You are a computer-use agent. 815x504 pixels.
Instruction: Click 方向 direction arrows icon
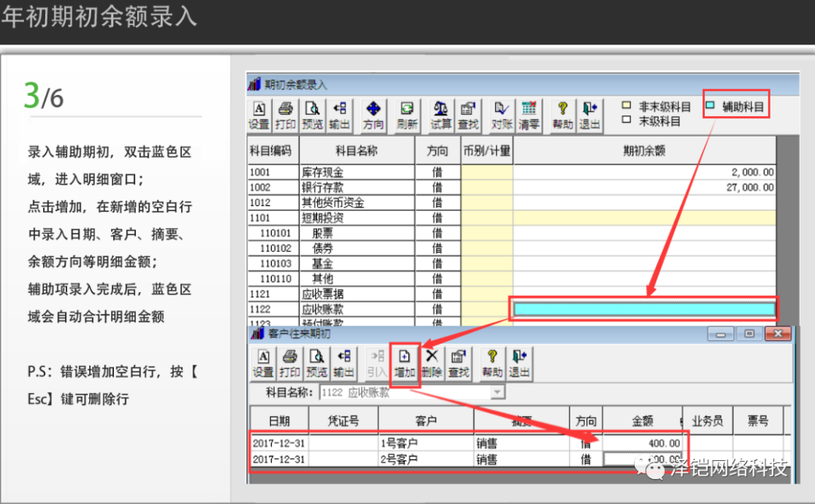(373, 115)
